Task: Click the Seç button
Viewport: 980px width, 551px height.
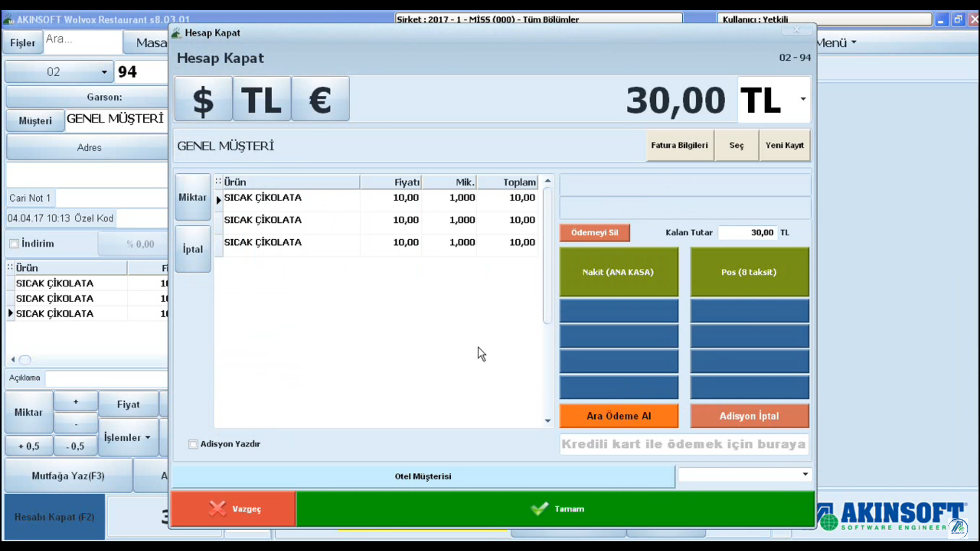Action: (737, 145)
